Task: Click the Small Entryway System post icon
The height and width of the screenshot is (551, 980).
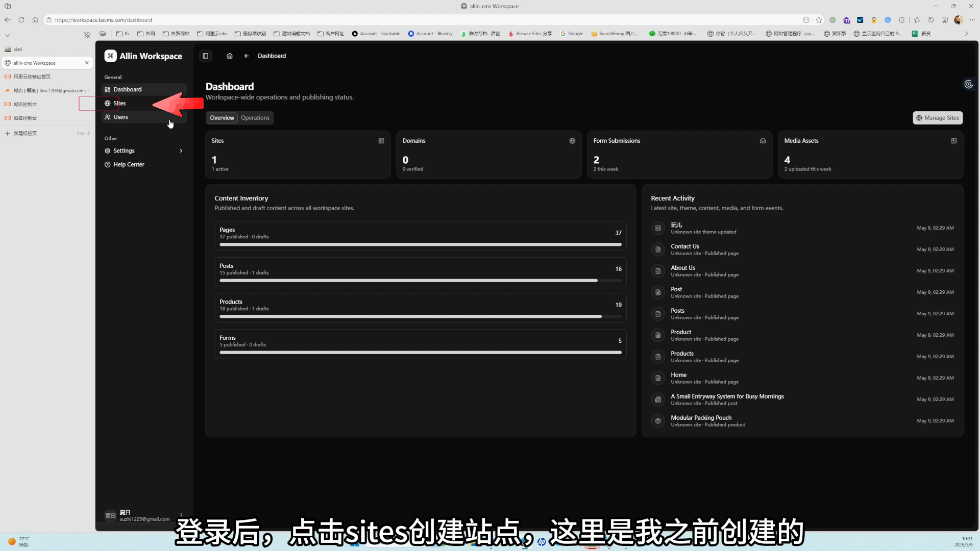Action: click(658, 399)
